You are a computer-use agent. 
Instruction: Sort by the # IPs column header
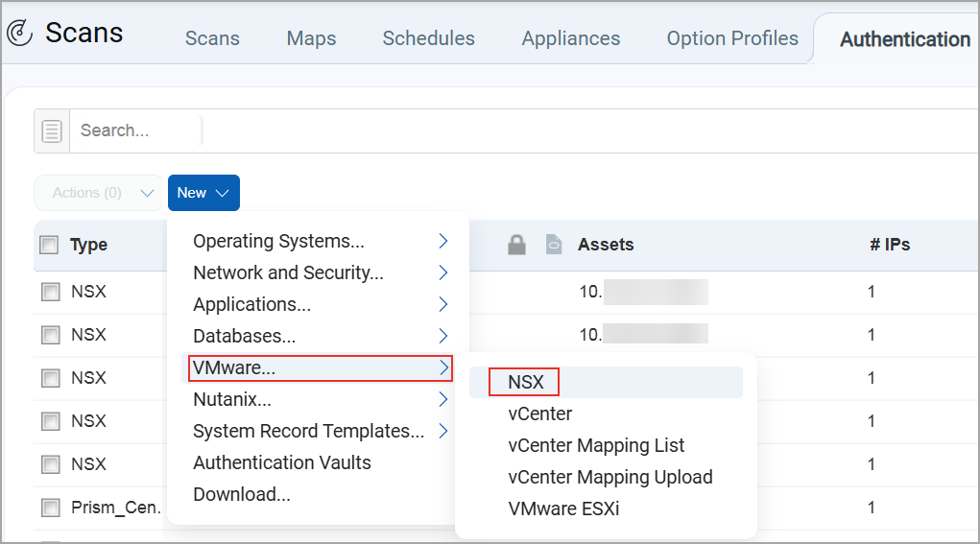tap(890, 245)
